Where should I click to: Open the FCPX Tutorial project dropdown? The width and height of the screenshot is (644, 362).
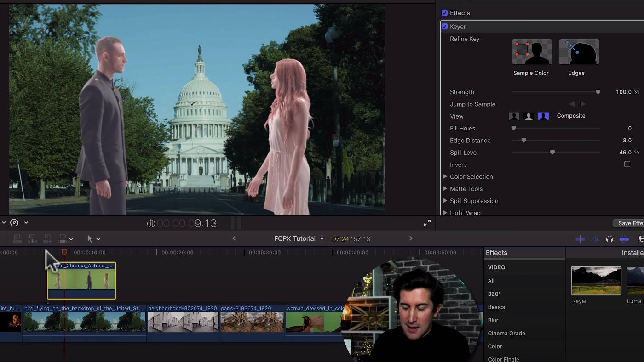(299, 238)
